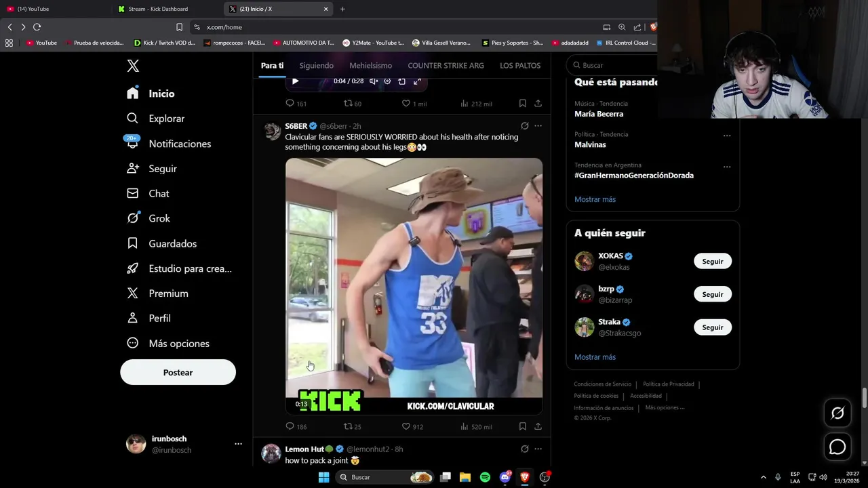Open Más opciones in sidebar
This screenshot has height=488, width=868.
pyautogui.click(x=168, y=344)
